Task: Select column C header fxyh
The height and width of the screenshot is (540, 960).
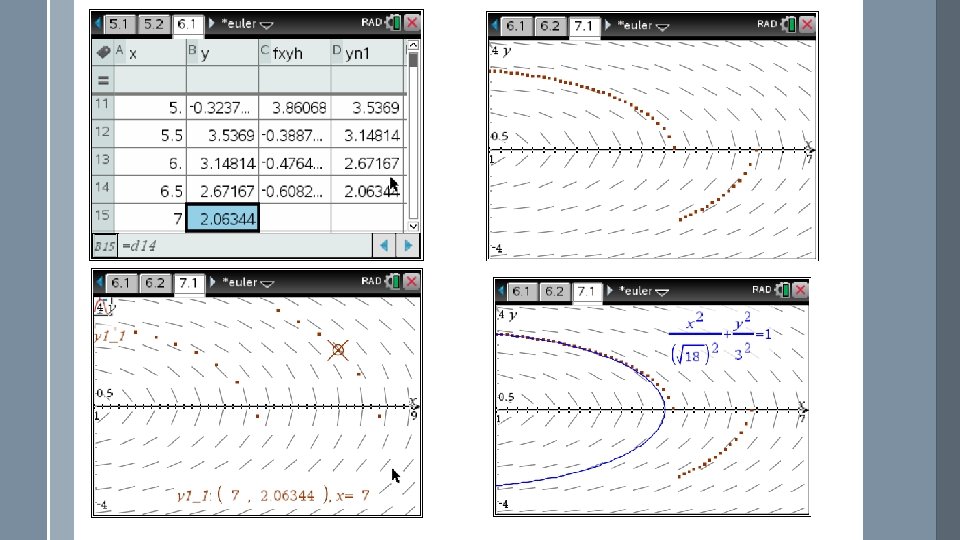Action: [294, 53]
